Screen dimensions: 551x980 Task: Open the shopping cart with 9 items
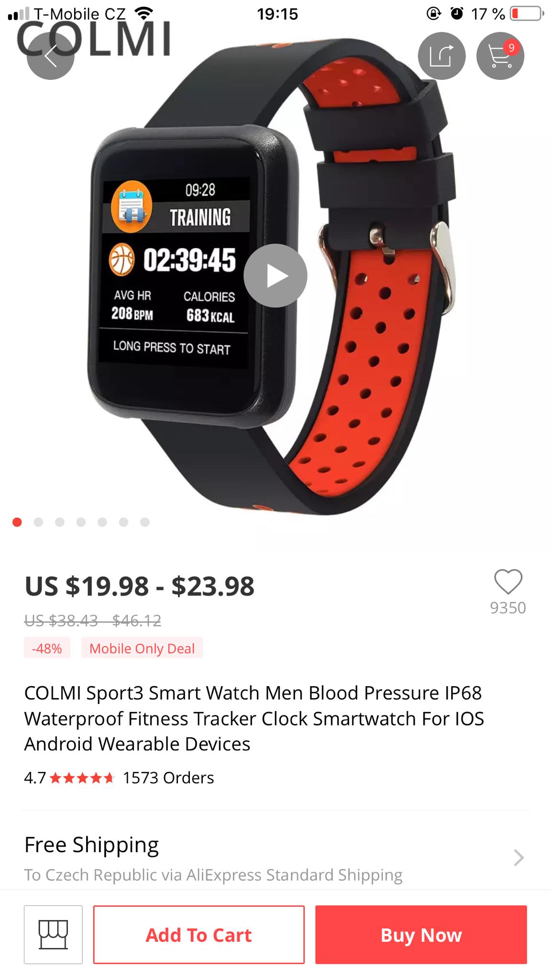tap(500, 56)
